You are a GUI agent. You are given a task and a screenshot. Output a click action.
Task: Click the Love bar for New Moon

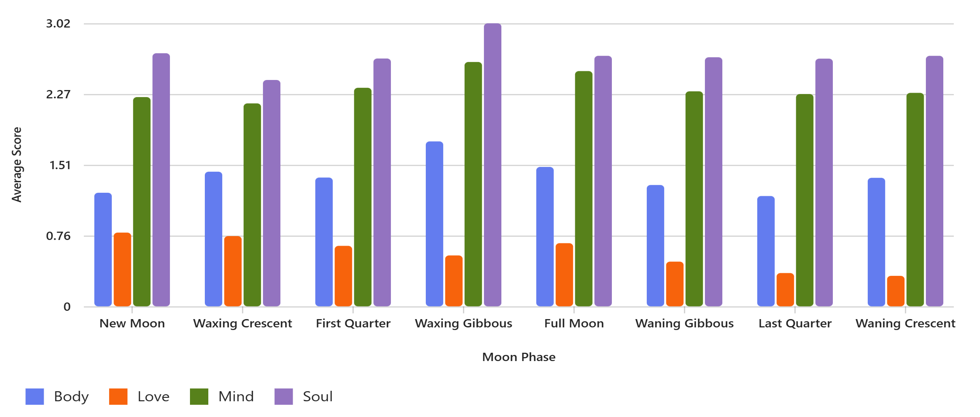click(122, 269)
